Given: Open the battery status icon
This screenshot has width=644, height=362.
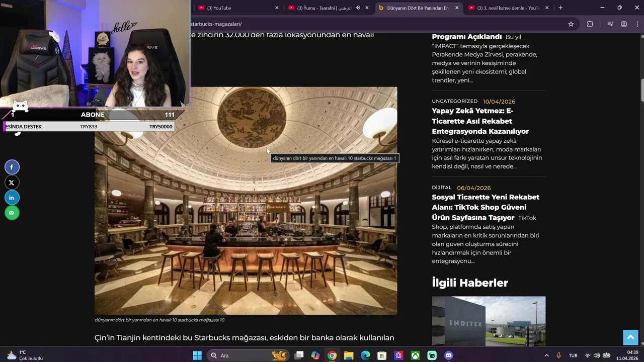Looking at the screenshot, I should [607, 355].
